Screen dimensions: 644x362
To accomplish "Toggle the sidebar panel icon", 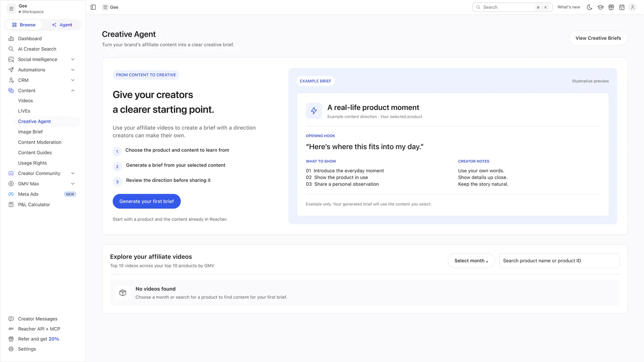I will coord(93,7).
